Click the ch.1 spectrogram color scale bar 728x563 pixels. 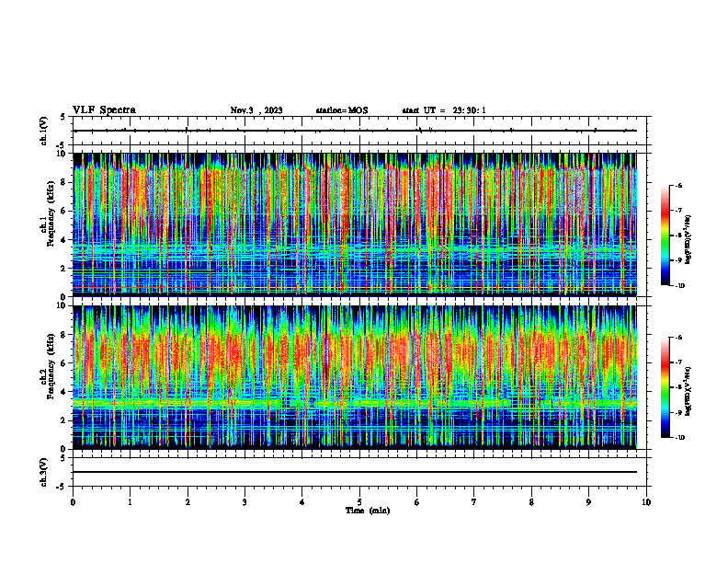pyautogui.click(x=665, y=236)
